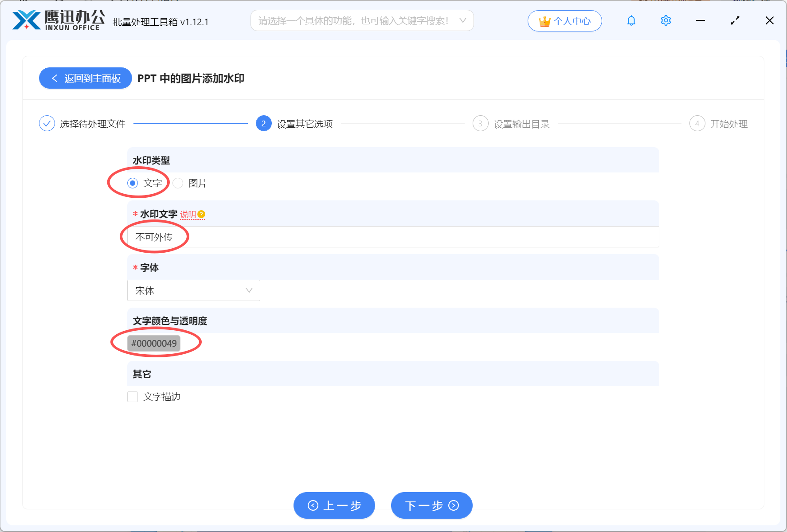This screenshot has width=787, height=532.
Task: Click step 3 设置输出目录 circle icon
Action: (481, 124)
